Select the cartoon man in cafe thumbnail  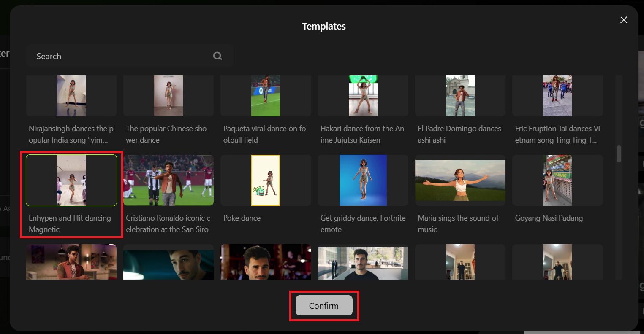coord(71,262)
